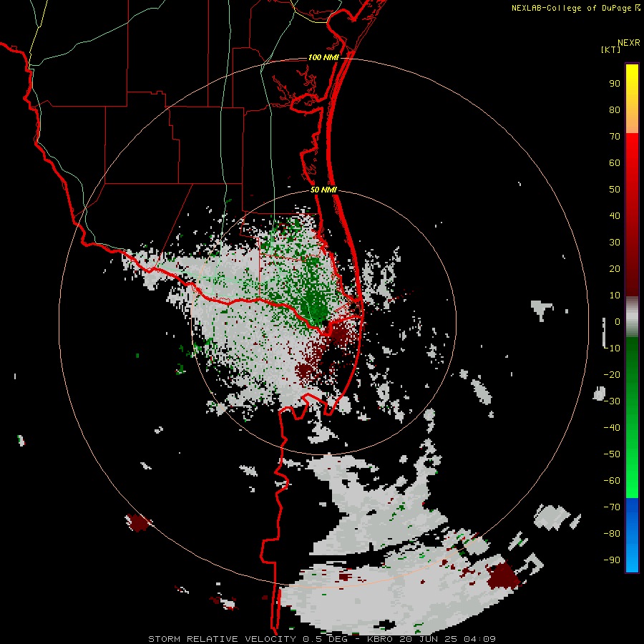The width and height of the screenshot is (644, 644).
Task: Click the 90 value on velocity scale
Action: [x=615, y=84]
